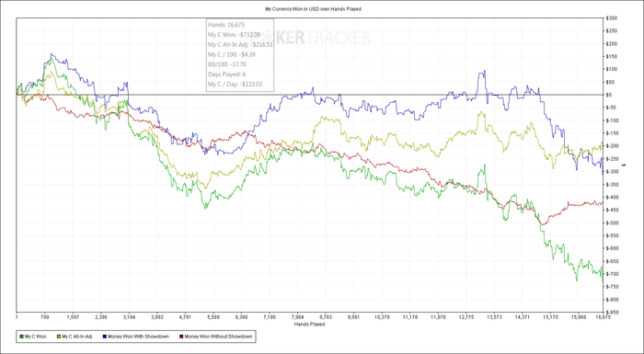Click the $-250 y-axis label
The width and height of the screenshot is (644, 354).
click(x=613, y=159)
